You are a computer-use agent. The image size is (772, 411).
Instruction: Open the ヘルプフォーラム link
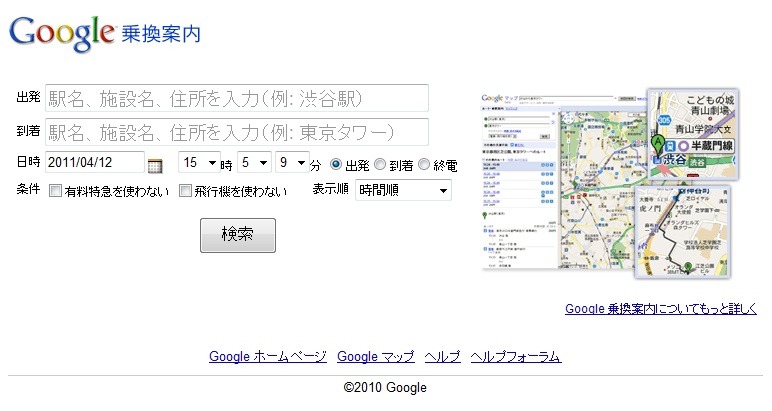pos(515,356)
